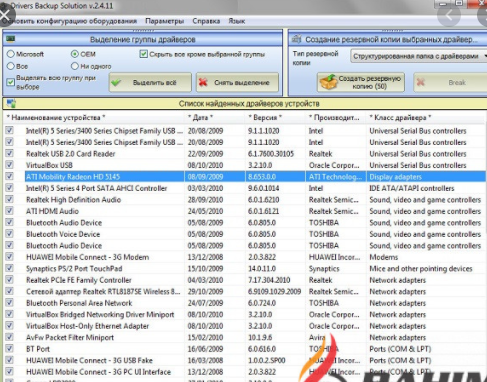Viewport: 487px width, 382px height.
Task: Sort by Класс драйвера column header
Action: 425,118
